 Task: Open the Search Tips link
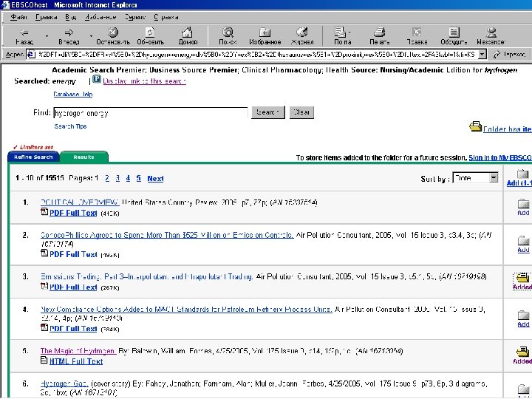[x=70, y=126]
